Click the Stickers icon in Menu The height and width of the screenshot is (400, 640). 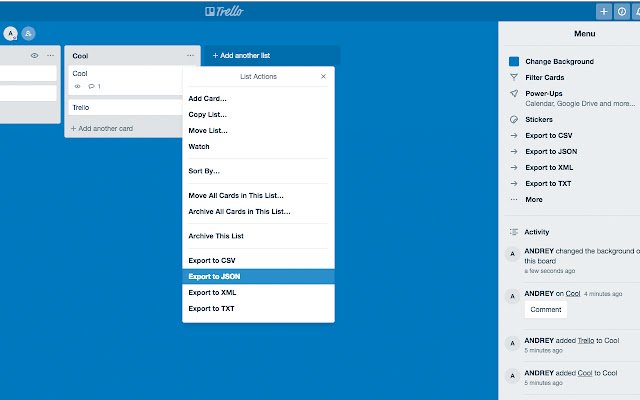point(514,120)
